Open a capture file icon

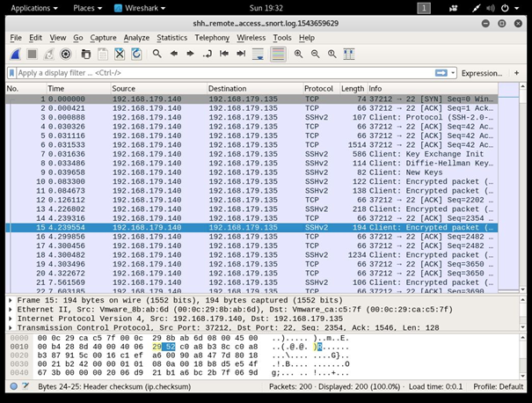[x=86, y=54]
